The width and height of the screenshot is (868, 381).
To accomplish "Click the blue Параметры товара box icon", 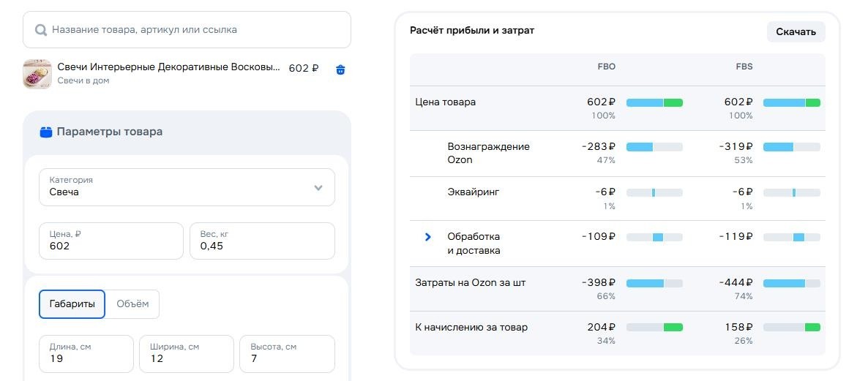I will click(x=46, y=132).
